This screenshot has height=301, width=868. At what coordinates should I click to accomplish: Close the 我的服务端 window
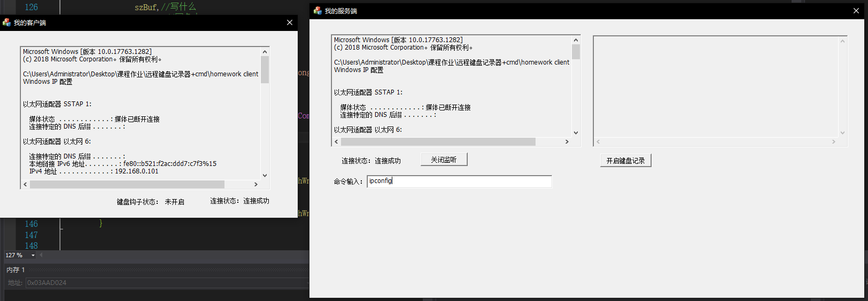point(856,11)
